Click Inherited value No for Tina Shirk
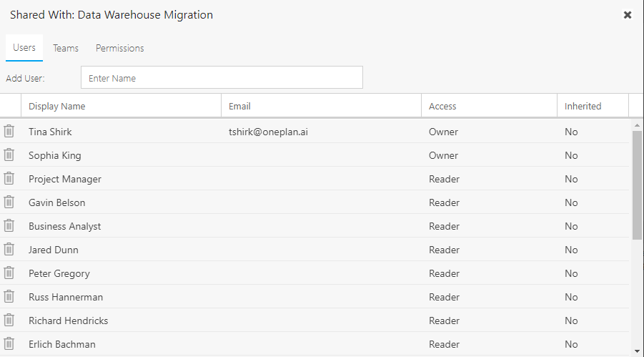The image size is (644, 357). pos(593,132)
